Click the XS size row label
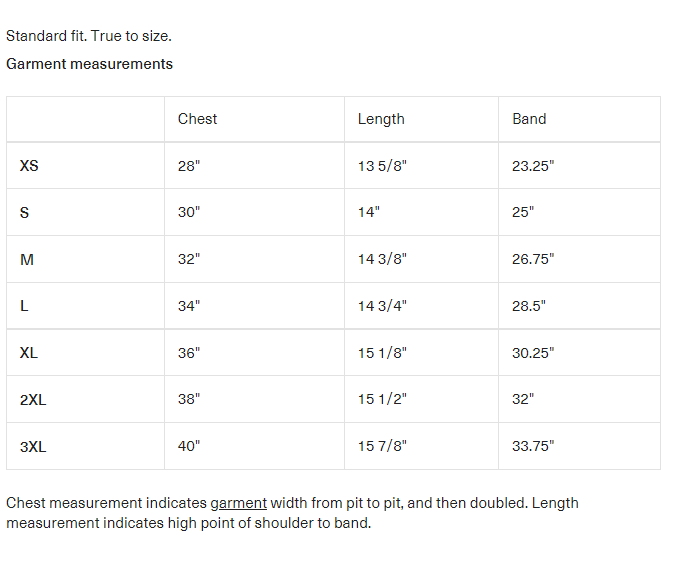The height and width of the screenshot is (562, 676). pyautogui.click(x=29, y=166)
